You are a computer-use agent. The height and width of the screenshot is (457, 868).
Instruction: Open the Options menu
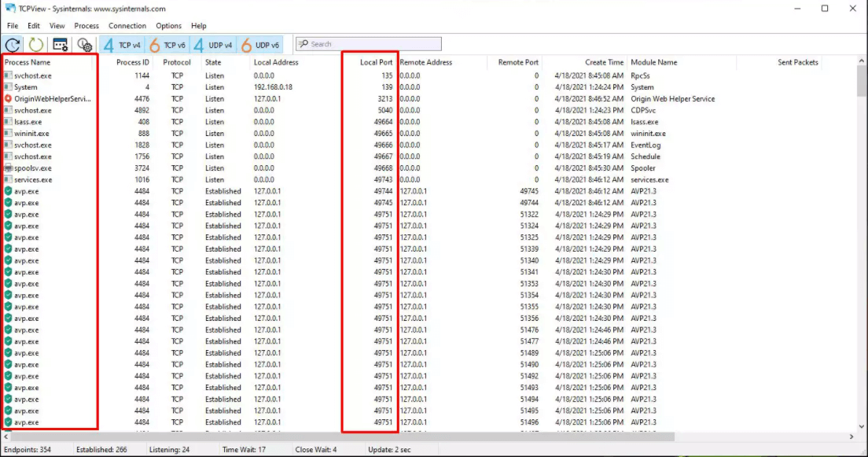point(168,25)
